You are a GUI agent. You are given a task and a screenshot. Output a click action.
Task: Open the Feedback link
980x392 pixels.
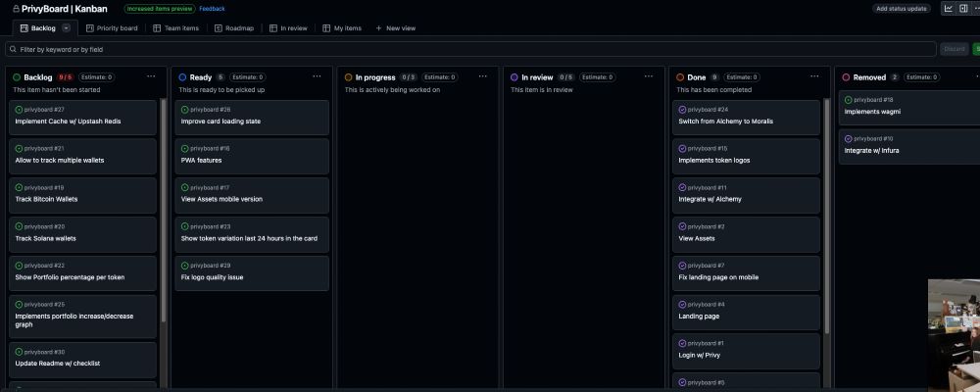tap(212, 9)
